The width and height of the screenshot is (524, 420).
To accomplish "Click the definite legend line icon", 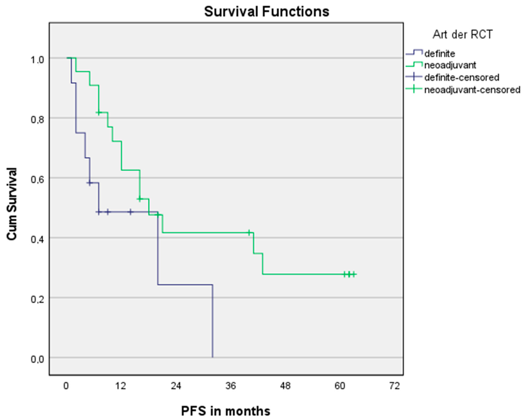I will coord(414,52).
